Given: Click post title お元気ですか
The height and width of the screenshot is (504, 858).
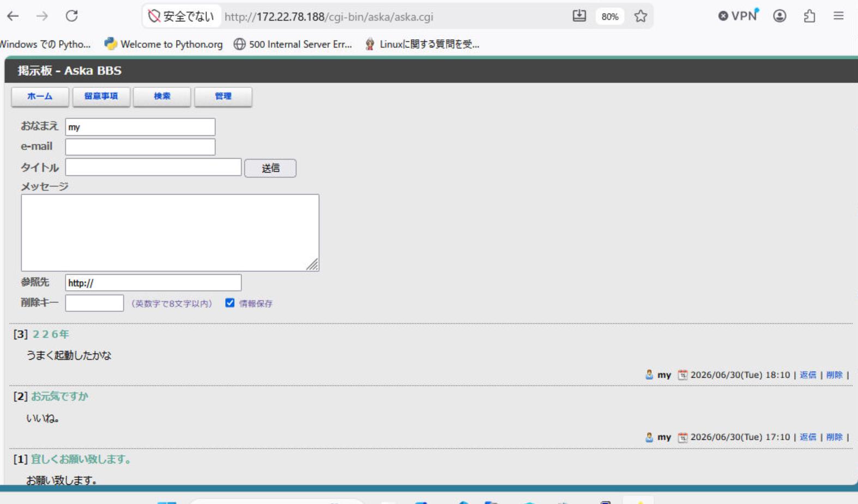Looking at the screenshot, I should tap(59, 396).
